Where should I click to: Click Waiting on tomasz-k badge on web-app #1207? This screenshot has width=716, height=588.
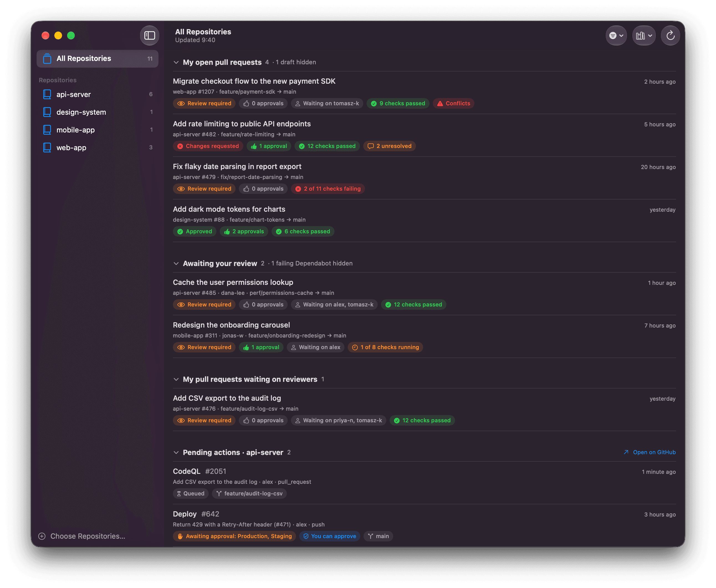(327, 104)
